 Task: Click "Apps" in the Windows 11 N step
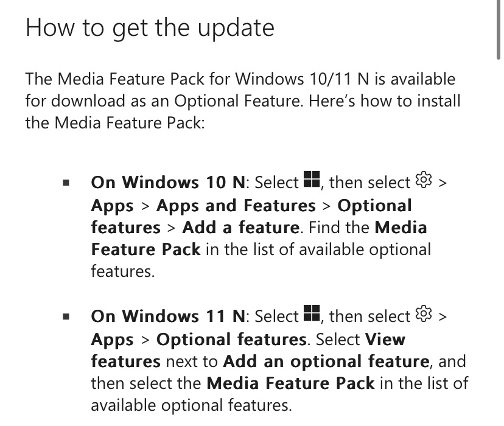coord(113,339)
